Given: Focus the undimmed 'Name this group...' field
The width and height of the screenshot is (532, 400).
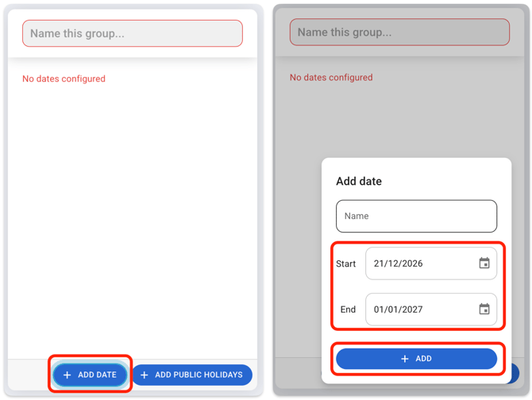Looking at the screenshot, I should (132, 34).
